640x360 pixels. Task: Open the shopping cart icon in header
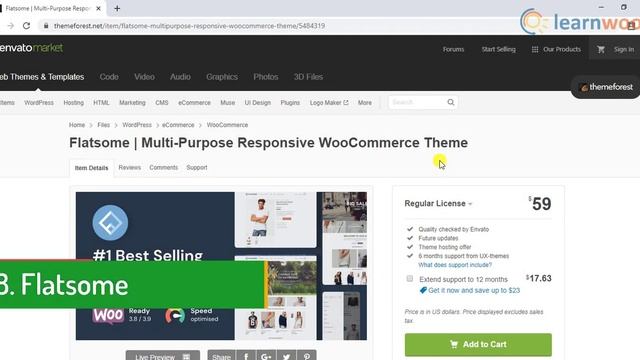601,49
